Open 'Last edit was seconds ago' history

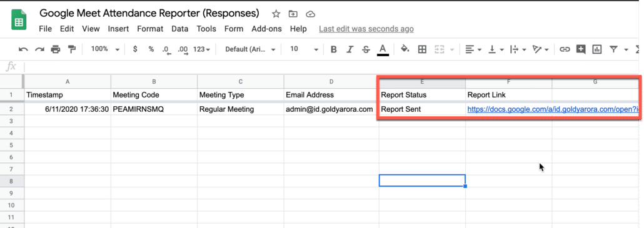(x=366, y=29)
